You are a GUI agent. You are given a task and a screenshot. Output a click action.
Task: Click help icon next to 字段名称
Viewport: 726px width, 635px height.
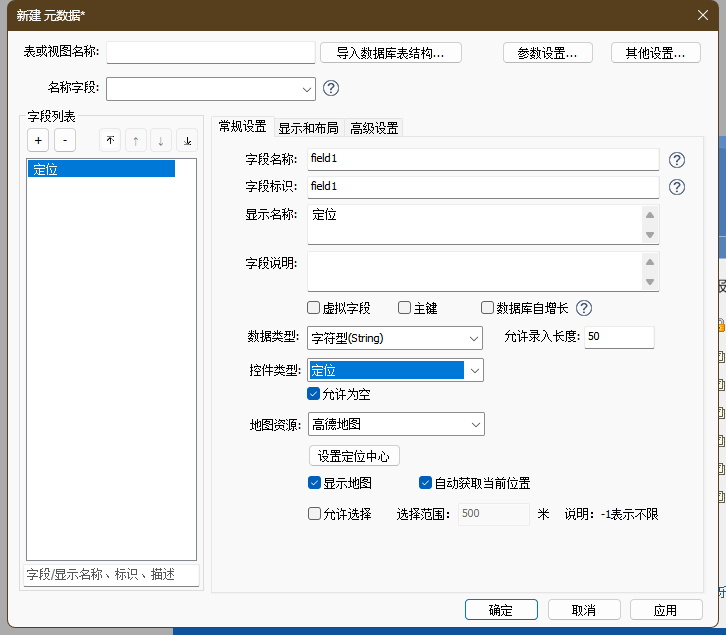pos(677,160)
